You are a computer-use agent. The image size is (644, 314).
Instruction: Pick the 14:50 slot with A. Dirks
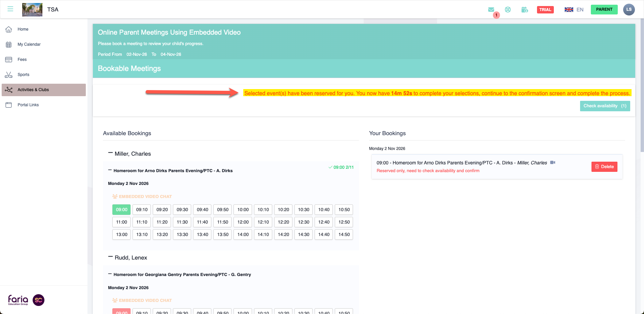(x=344, y=235)
